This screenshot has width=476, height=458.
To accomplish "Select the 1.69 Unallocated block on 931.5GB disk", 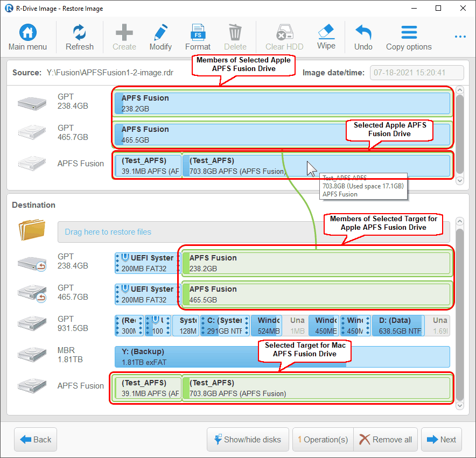I will pos(437,326).
